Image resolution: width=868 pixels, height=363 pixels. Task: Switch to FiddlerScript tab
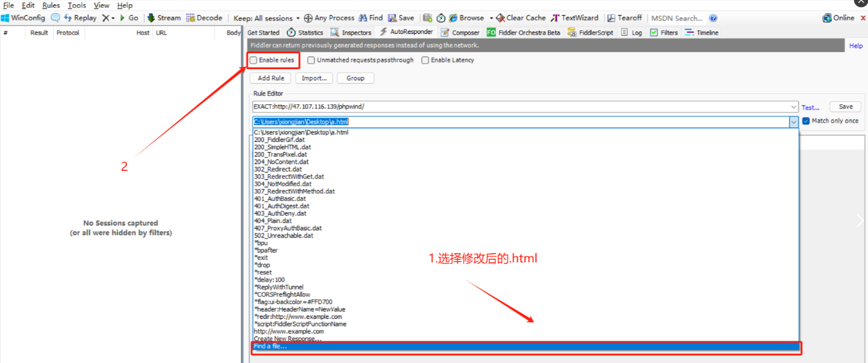pos(591,33)
